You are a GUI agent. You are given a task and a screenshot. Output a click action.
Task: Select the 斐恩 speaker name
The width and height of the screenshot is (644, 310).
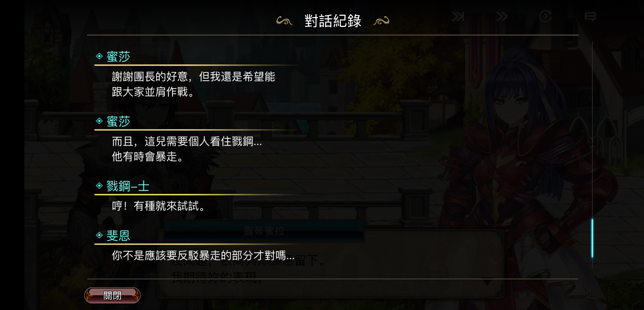coord(118,236)
